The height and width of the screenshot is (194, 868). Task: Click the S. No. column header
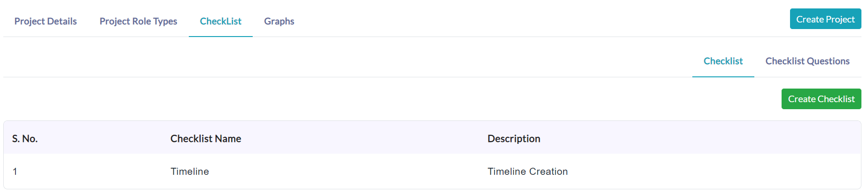[x=25, y=139]
